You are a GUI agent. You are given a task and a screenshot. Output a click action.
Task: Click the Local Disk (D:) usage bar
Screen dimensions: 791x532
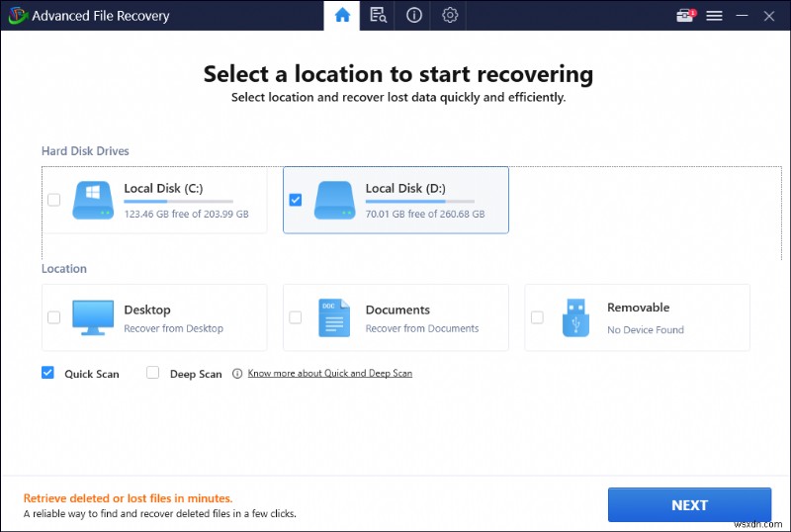point(419,202)
